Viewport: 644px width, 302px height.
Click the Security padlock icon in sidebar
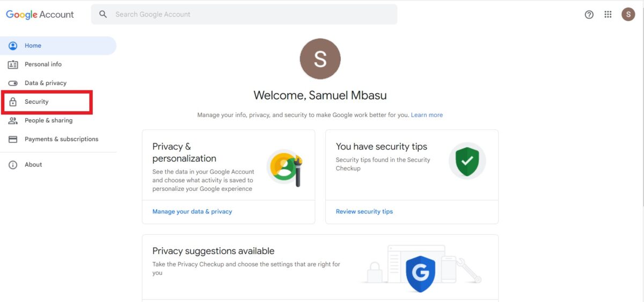pyautogui.click(x=13, y=102)
